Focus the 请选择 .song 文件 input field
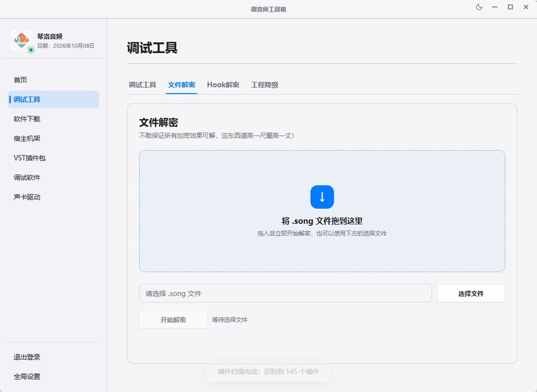537x392 pixels. coord(285,293)
